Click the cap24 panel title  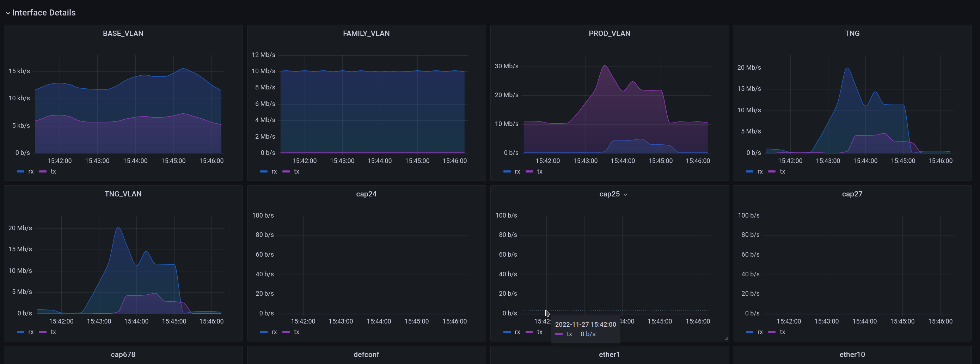(x=366, y=194)
